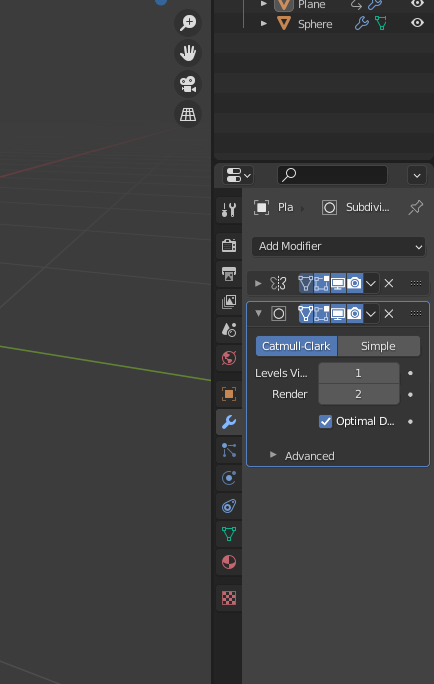Toggle camera view with camera icon
Viewport: 434px width, 684px height.
188,84
